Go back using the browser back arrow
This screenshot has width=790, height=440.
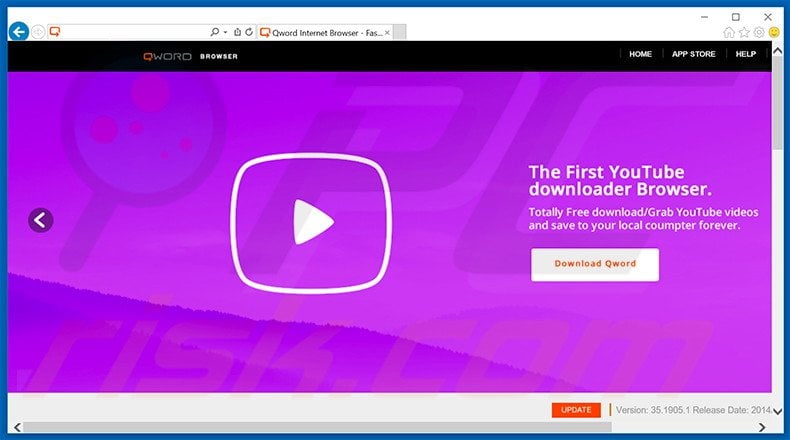point(19,32)
